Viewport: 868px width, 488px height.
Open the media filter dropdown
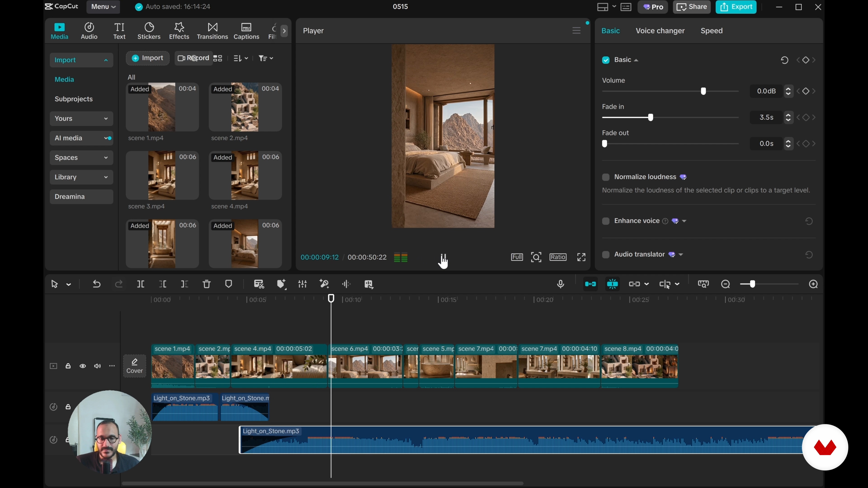266,59
